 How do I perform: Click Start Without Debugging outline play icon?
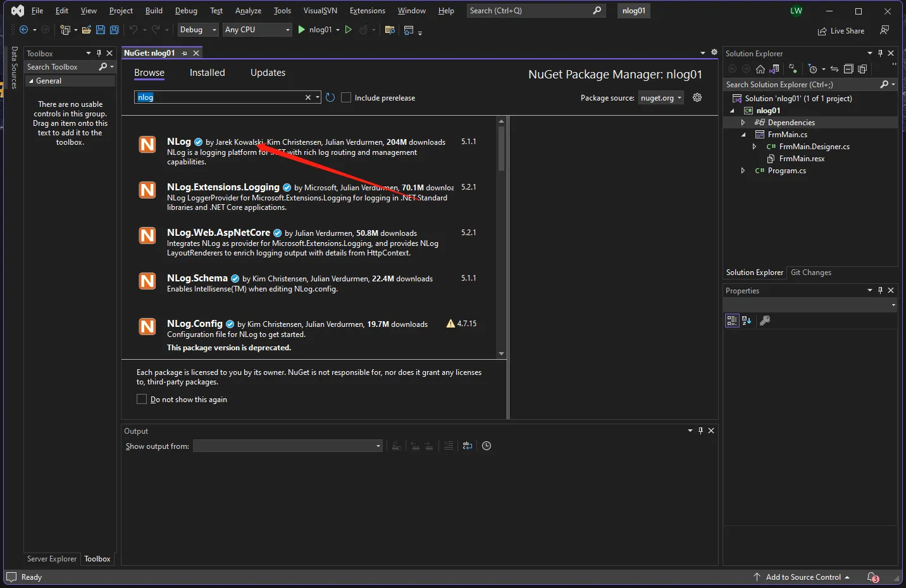coord(348,30)
